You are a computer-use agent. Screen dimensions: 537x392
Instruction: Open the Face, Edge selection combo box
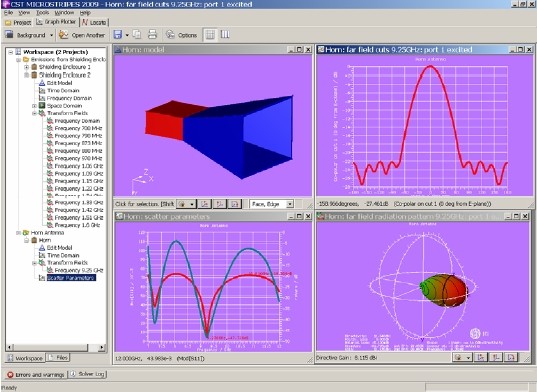coord(271,204)
